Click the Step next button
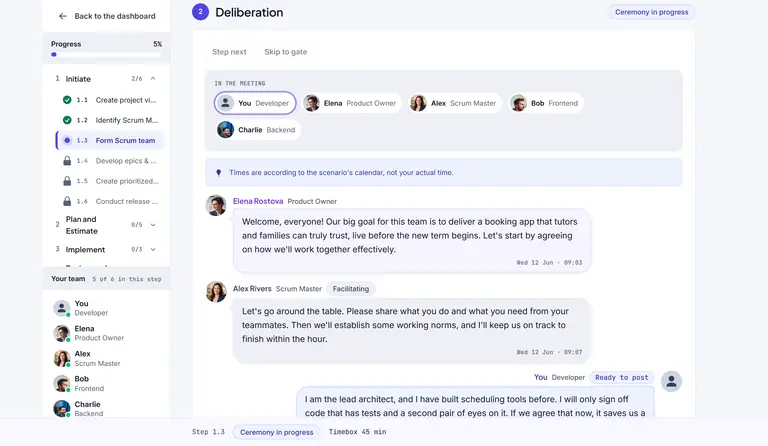The width and height of the screenshot is (768, 446). pos(229,52)
